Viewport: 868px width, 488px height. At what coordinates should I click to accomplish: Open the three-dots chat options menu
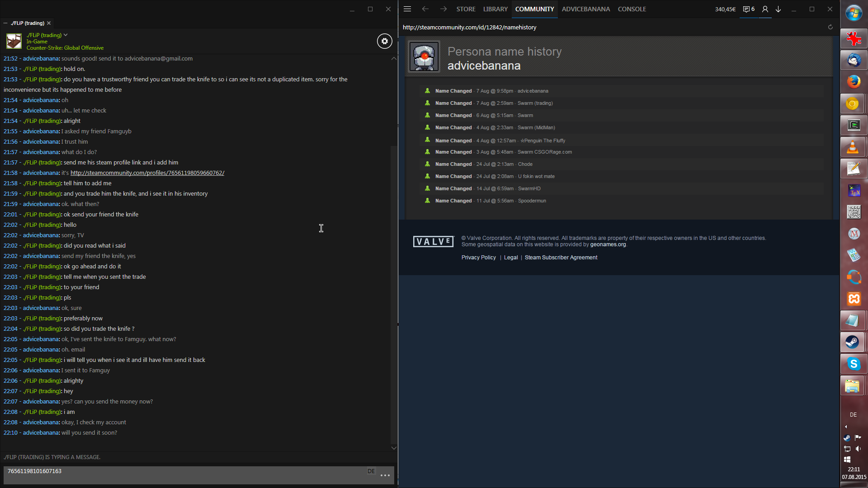[385, 475]
